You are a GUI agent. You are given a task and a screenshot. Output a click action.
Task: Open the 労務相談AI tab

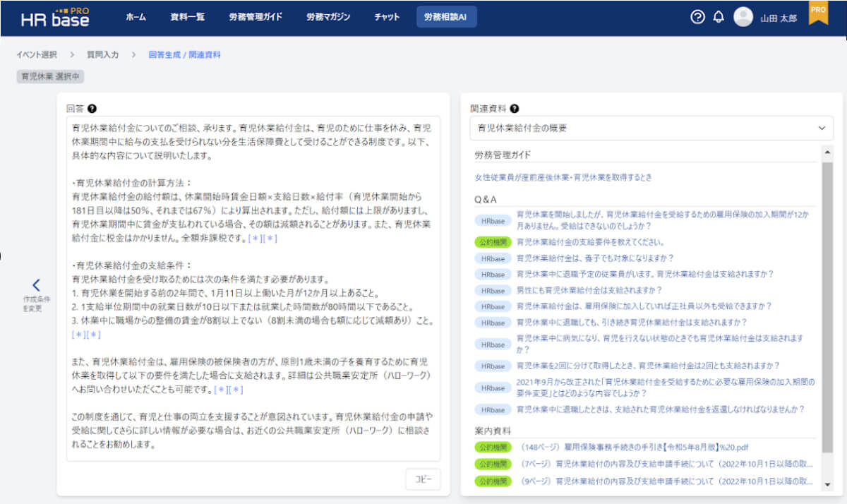click(446, 18)
